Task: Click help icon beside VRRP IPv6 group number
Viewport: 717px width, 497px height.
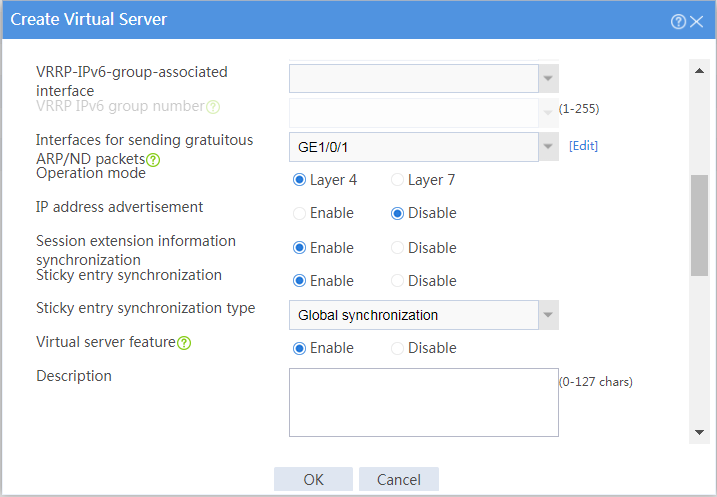Action: point(213,107)
